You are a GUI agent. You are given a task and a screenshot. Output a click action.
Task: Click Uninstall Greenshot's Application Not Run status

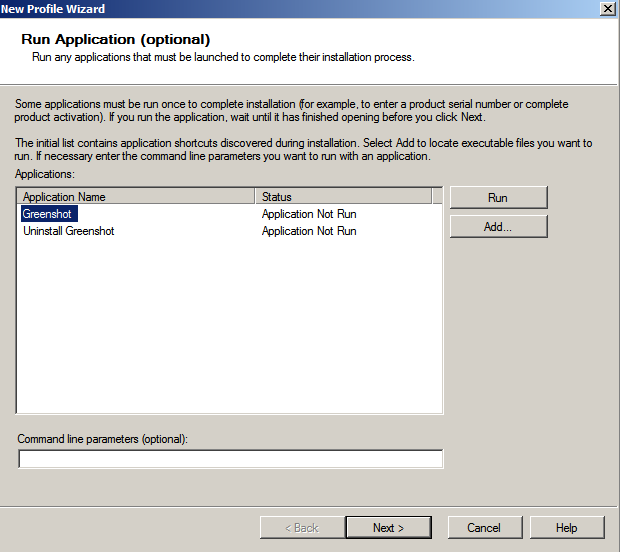pyautogui.click(x=309, y=231)
